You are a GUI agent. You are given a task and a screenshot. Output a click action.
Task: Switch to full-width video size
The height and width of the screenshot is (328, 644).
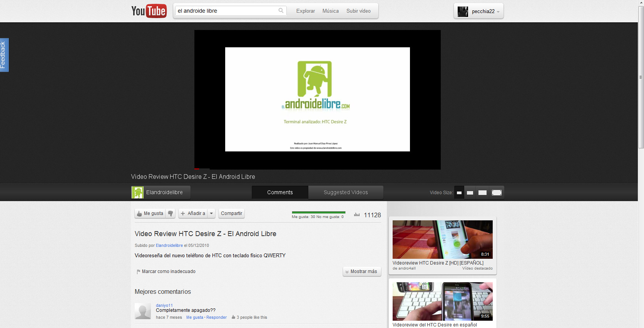(497, 193)
